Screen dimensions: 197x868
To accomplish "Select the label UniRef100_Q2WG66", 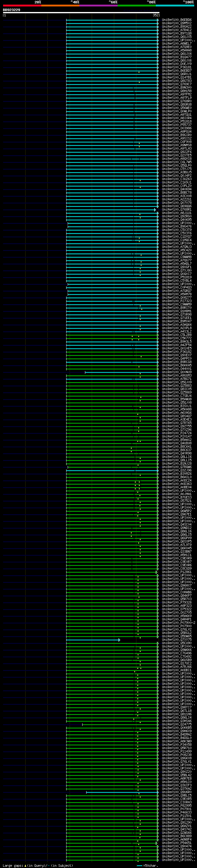I will 177,833.
